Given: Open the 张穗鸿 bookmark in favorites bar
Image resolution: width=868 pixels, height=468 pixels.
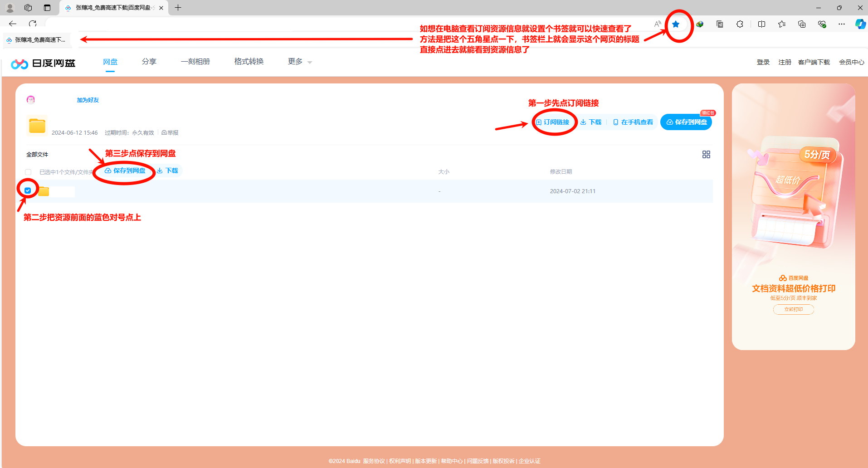Looking at the screenshot, I should pos(36,40).
